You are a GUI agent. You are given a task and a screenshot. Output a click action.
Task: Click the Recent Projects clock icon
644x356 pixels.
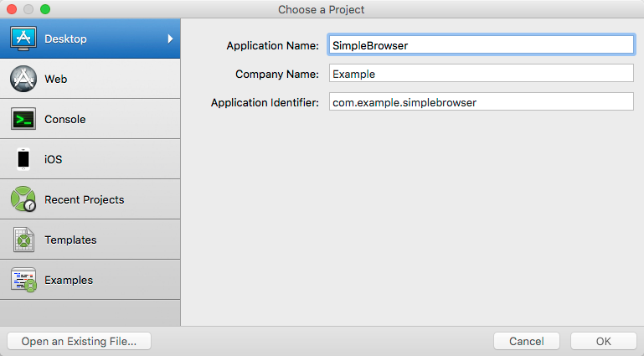click(23, 199)
